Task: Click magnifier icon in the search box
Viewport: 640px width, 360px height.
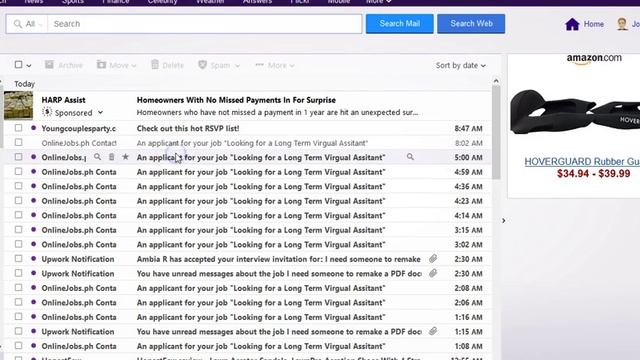Action: [x=18, y=24]
